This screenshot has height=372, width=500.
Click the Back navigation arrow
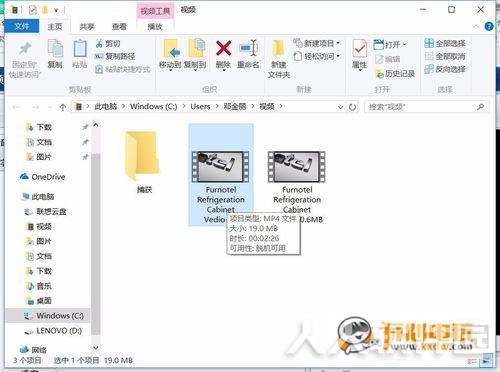pos(17,107)
